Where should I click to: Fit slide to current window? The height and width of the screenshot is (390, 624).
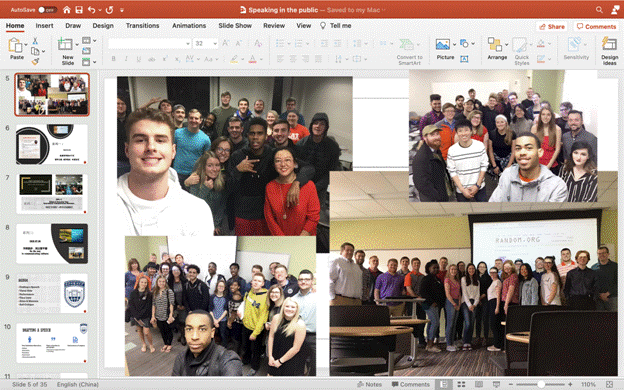pos(609,384)
